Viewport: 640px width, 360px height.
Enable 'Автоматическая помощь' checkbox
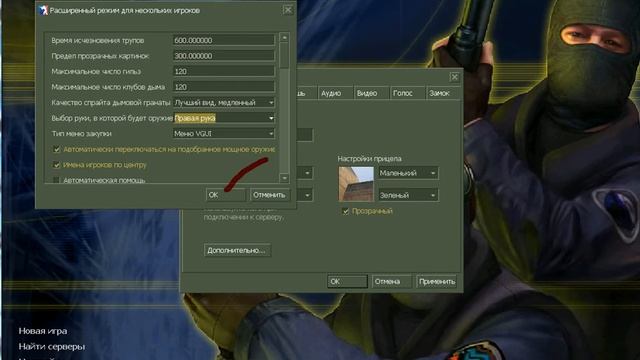click(x=57, y=180)
